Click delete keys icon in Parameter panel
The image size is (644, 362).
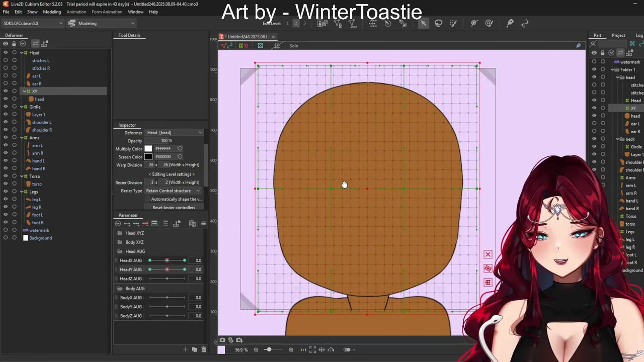point(145,223)
